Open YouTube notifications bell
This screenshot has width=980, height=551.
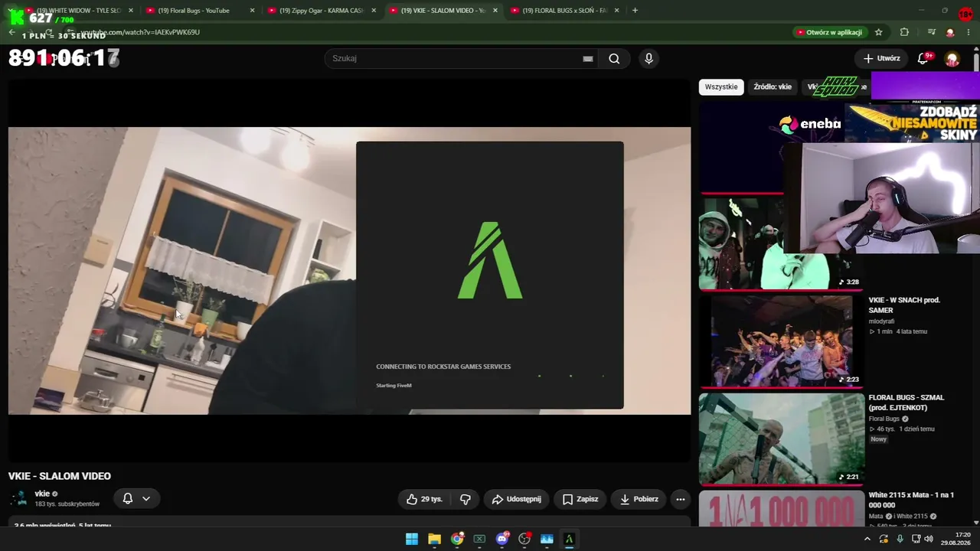tap(923, 59)
